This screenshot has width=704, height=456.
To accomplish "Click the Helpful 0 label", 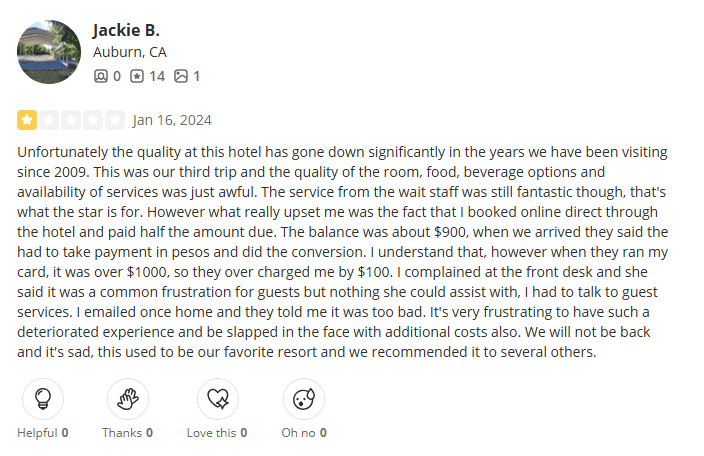I will point(43,433).
